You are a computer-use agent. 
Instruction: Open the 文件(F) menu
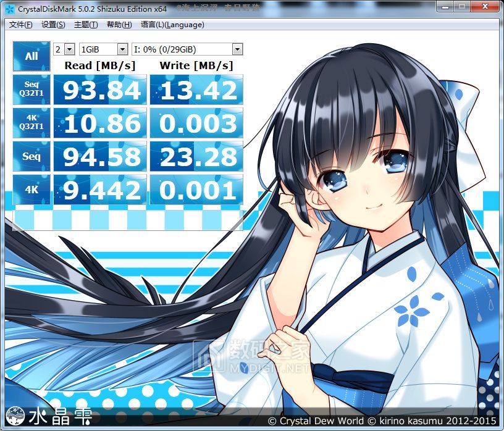20,25
